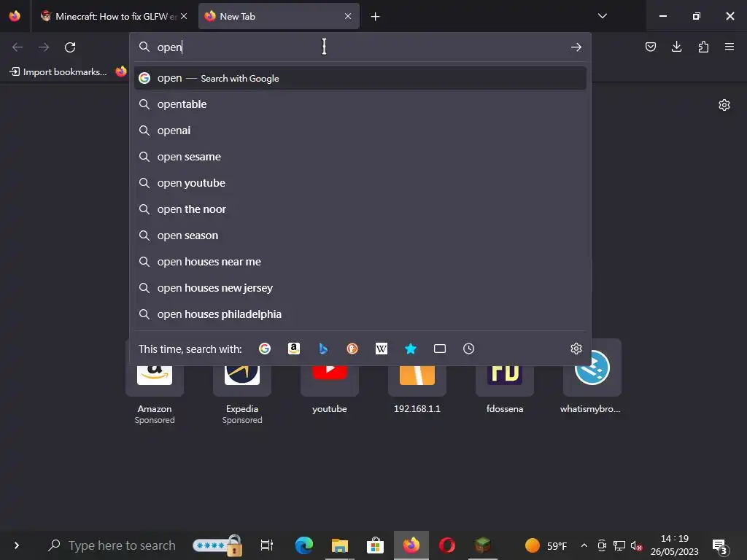Screen dimensions: 747x560
Task: Open new tab personalize gear icon
Action: [x=724, y=105]
